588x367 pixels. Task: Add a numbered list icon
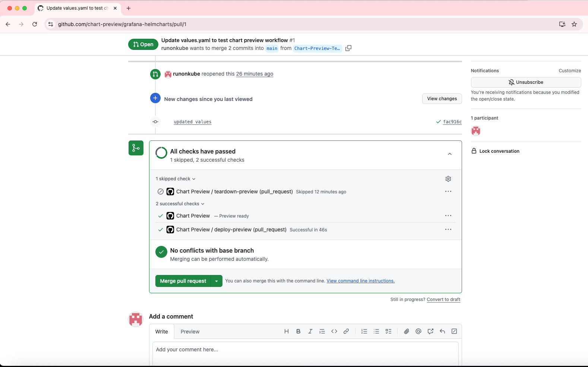pyautogui.click(x=364, y=331)
